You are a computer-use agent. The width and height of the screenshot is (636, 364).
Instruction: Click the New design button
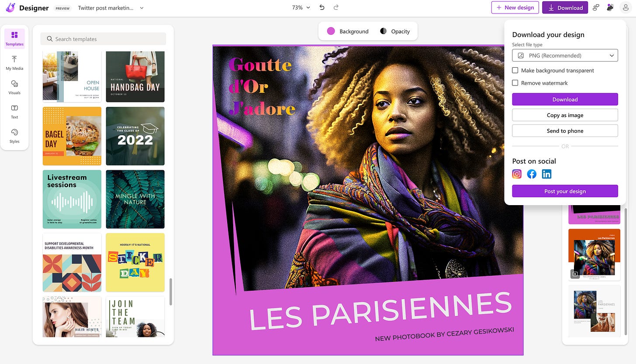(515, 7)
